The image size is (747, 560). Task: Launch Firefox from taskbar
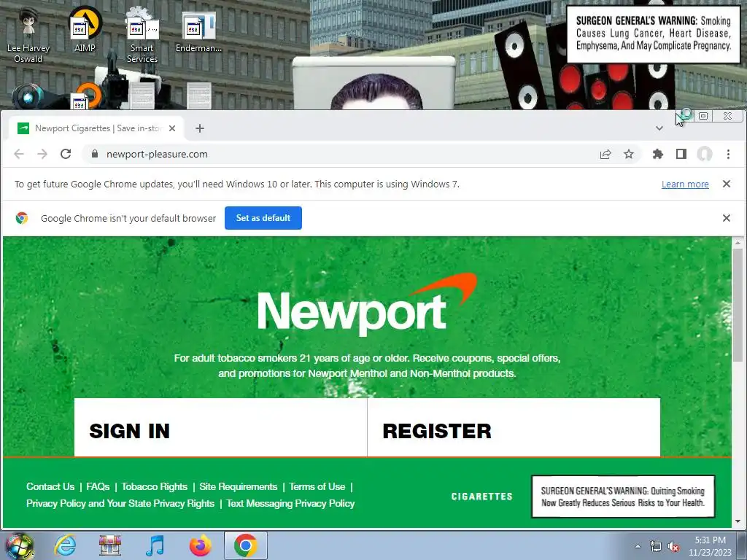click(x=200, y=545)
